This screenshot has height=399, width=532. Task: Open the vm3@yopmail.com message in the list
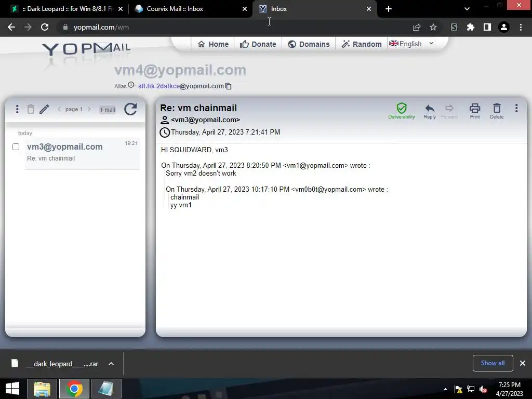[x=82, y=153]
